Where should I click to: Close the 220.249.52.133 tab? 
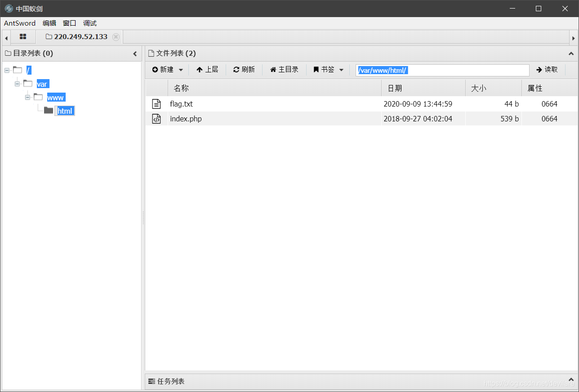[x=116, y=37]
